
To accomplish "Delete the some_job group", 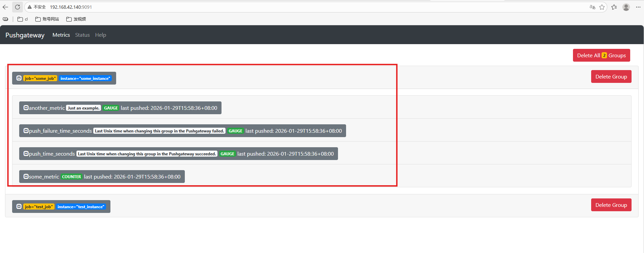I will tap(611, 77).
